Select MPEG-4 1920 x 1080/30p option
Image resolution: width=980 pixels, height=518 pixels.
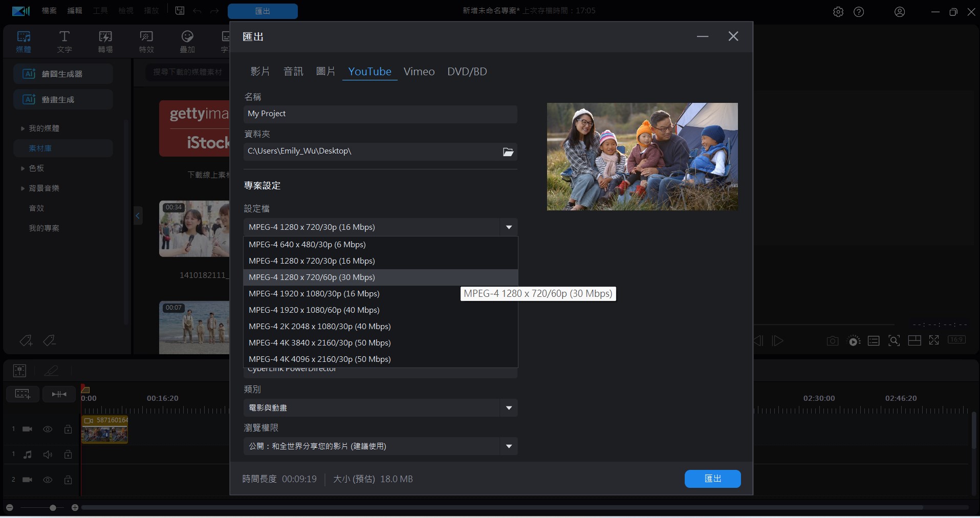tap(381, 294)
